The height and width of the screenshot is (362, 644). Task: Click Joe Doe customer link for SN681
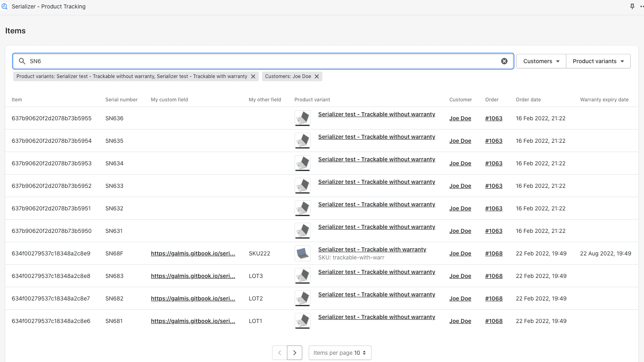[460, 321]
